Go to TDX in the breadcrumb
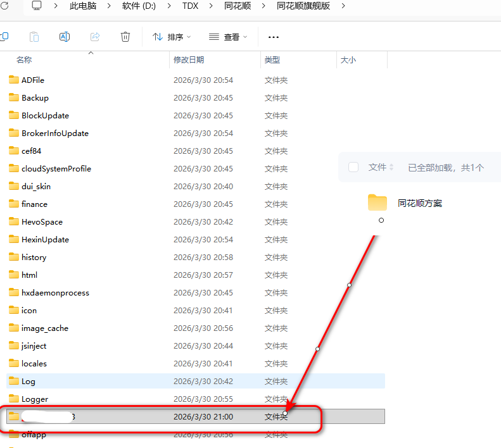The height and width of the screenshot is (448, 501). point(190,6)
